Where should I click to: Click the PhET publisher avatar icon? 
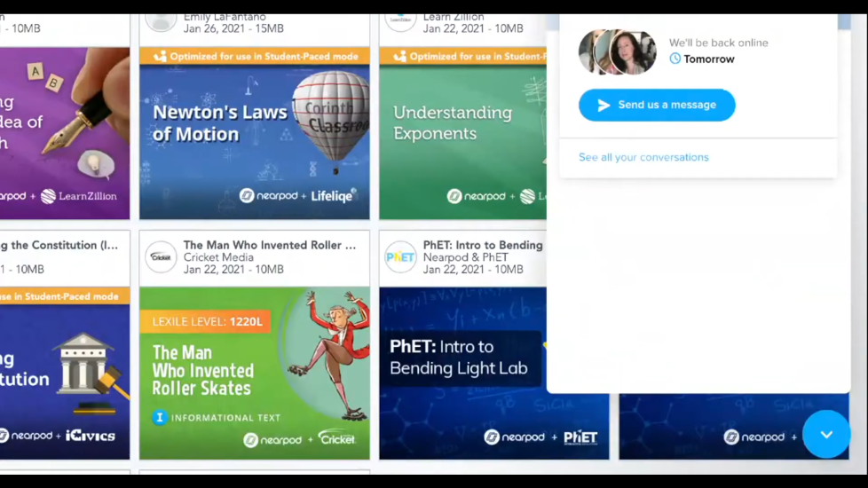coord(401,256)
